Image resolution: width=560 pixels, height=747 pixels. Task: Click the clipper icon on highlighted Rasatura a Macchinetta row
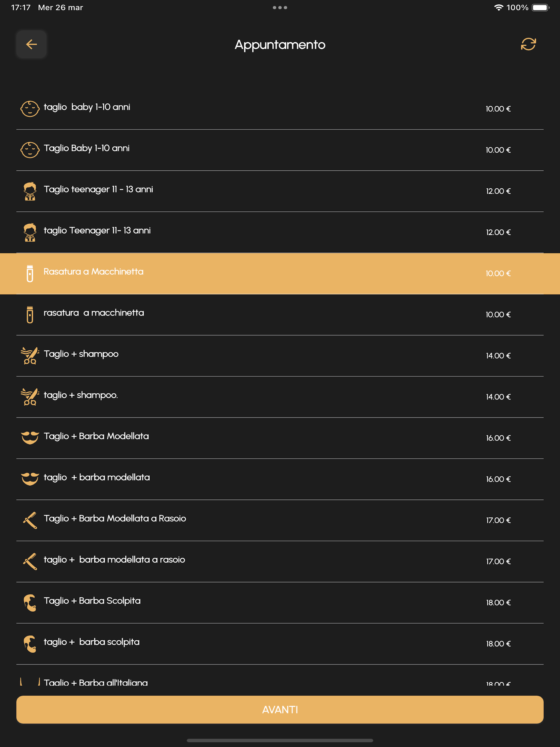(x=30, y=273)
